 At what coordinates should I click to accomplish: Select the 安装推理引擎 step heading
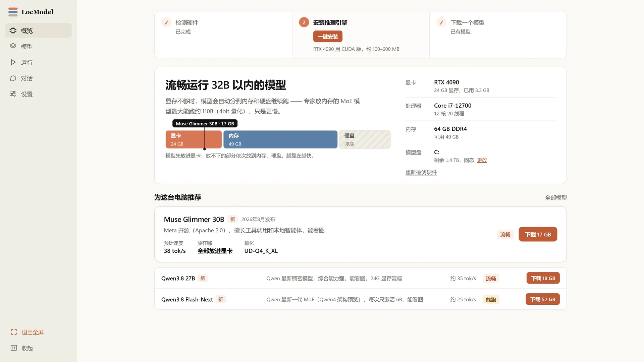pos(330,22)
